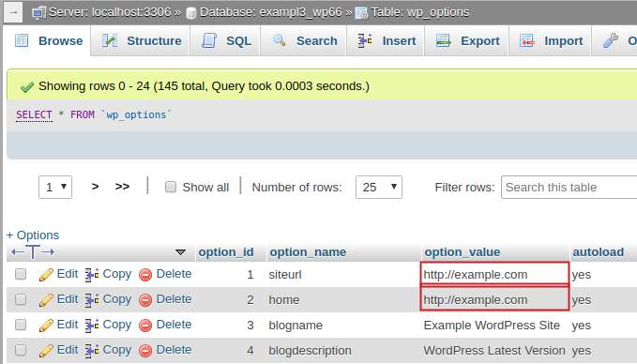Click Copy icon in blogdescription row
The height and width of the screenshot is (364, 637).
click(x=92, y=351)
